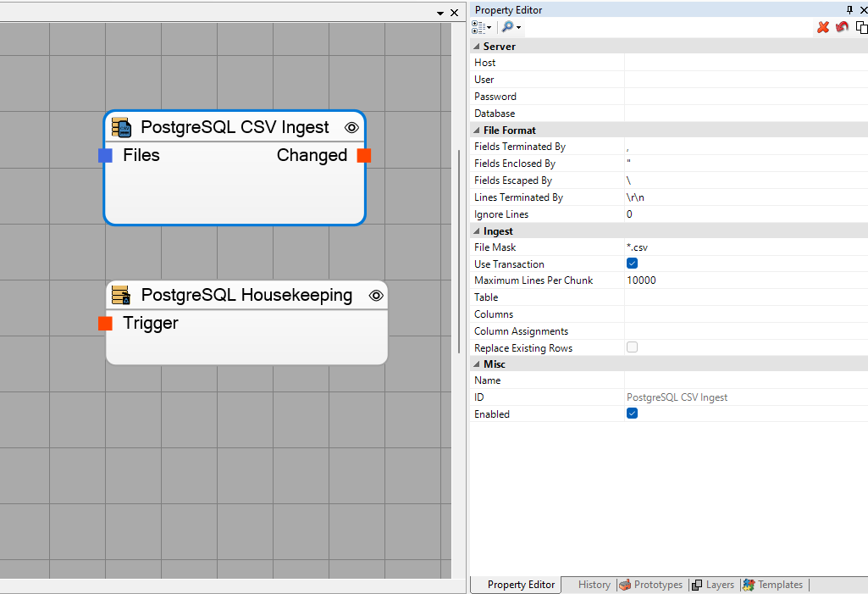Click the orange Changed output port

363,156
